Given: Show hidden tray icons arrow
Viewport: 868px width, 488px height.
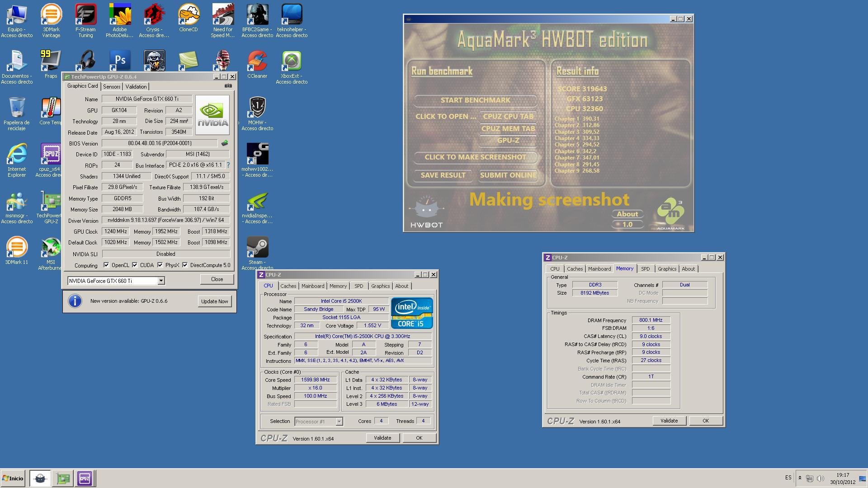Looking at the screenshot, I should click(800, 478).
